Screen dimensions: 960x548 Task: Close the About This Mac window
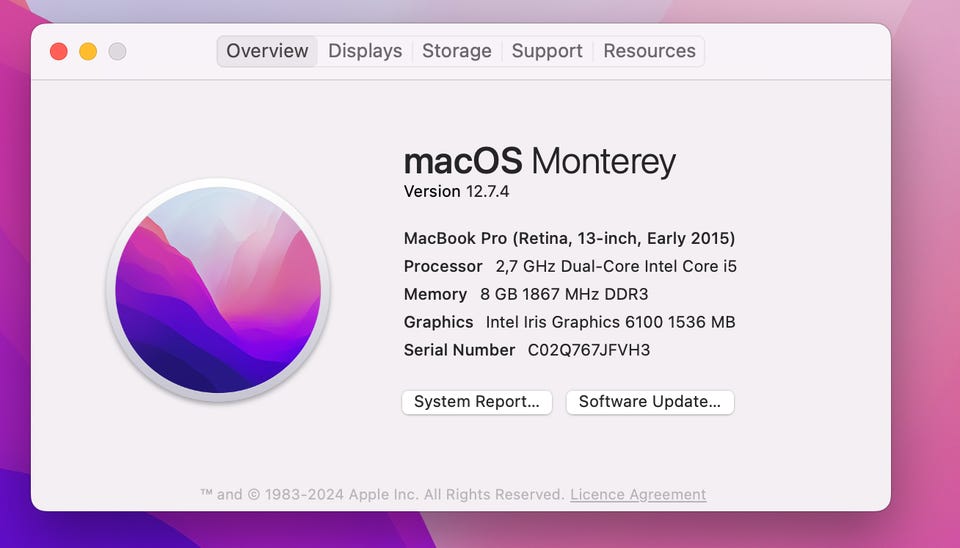pos(59,51)
